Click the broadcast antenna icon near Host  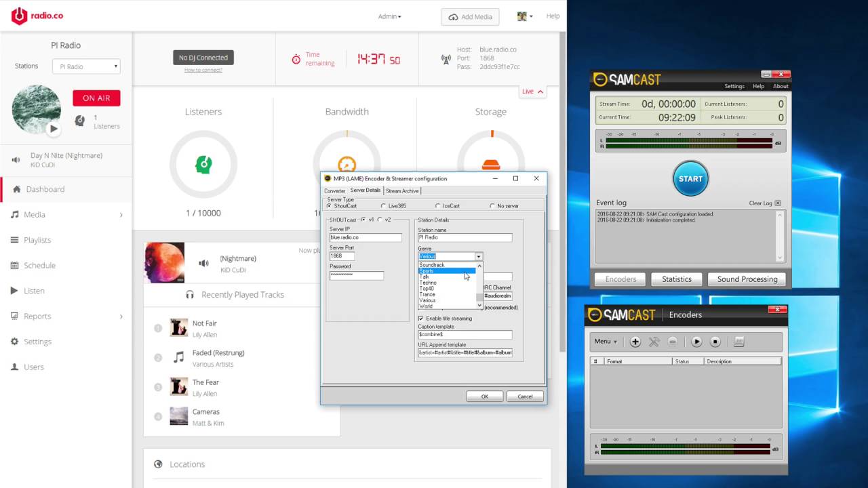pyautogui.click(x=446, y=59)
